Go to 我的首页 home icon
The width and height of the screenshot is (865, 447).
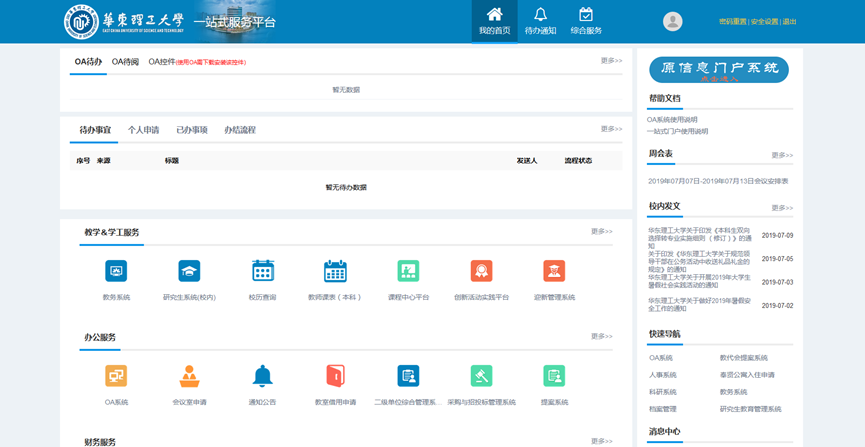pos(494,21)
